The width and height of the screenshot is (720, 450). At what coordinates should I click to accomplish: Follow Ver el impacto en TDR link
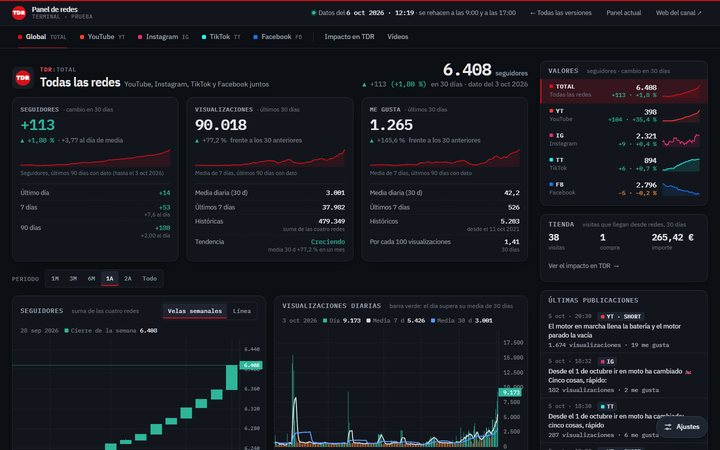tap(583, 266)
